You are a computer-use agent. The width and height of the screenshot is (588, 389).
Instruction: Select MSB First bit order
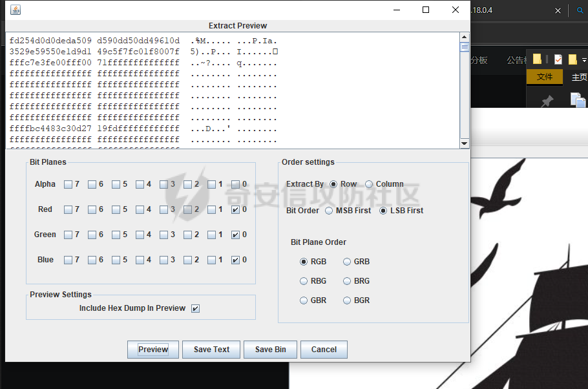(329, 211)
